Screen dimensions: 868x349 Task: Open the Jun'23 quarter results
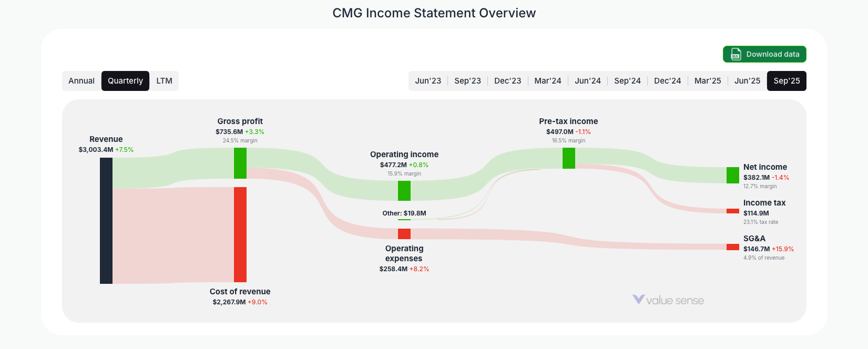[x=427, y=80]
